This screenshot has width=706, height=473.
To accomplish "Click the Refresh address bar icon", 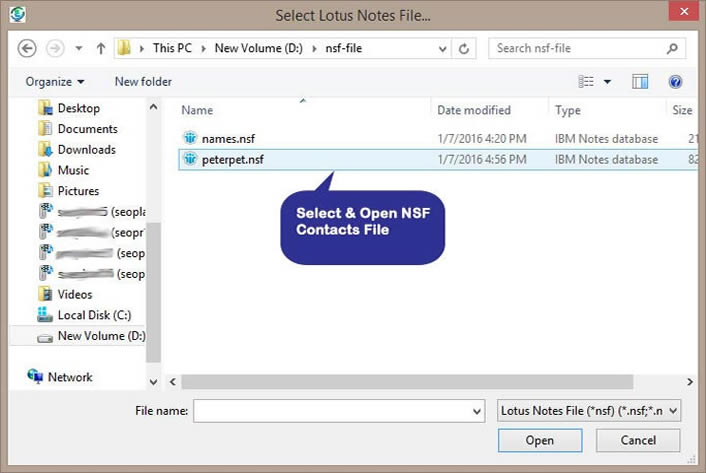I will (464, 48).
